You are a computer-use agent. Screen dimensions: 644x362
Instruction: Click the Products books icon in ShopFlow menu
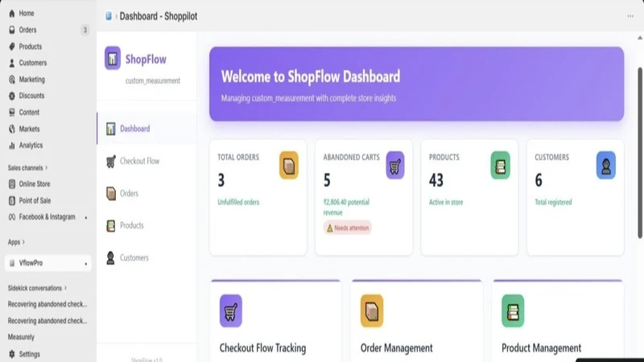pos(111,225)
